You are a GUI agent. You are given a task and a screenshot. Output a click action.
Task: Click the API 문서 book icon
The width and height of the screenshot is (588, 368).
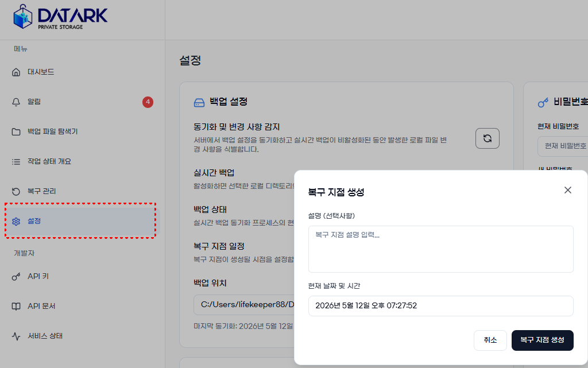[16, 306]
